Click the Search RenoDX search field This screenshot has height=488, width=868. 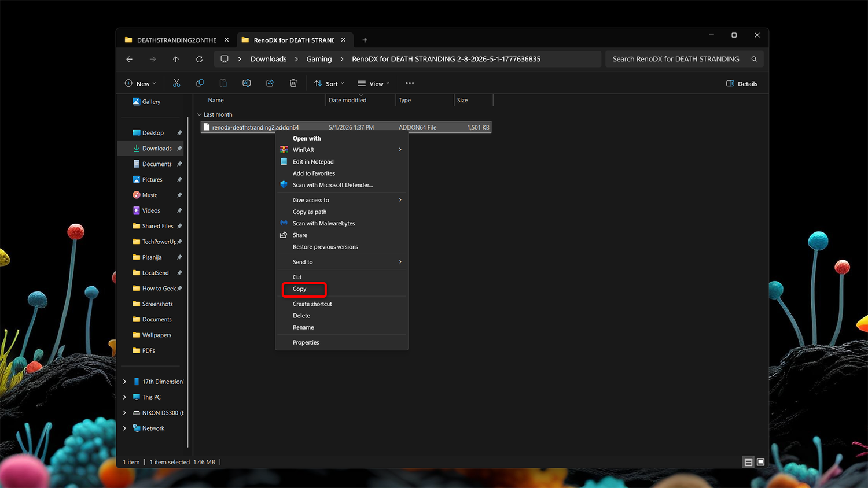(683, 59)
